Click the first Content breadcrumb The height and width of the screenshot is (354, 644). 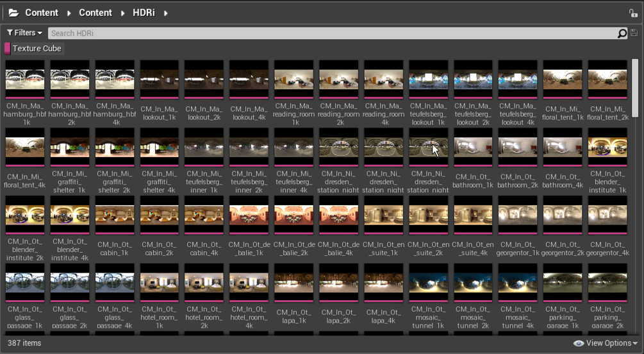click(42, 13)
